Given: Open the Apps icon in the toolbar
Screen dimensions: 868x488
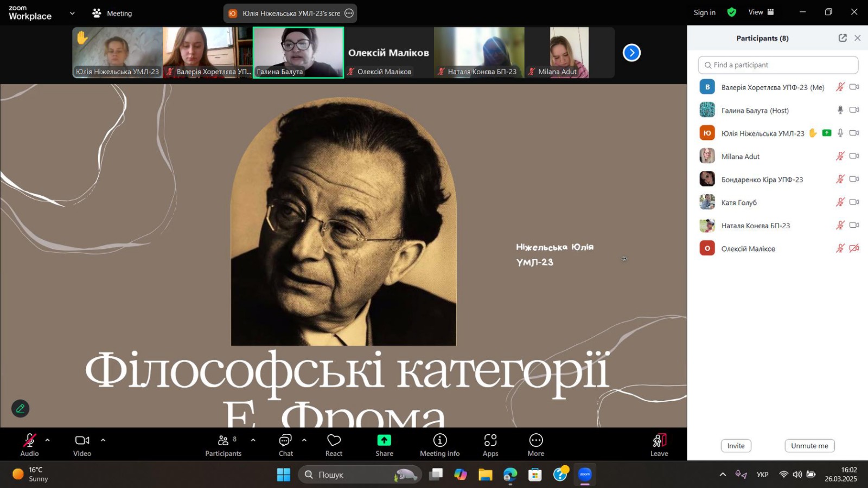Looking at the screenshot, I should pos(490,440).
